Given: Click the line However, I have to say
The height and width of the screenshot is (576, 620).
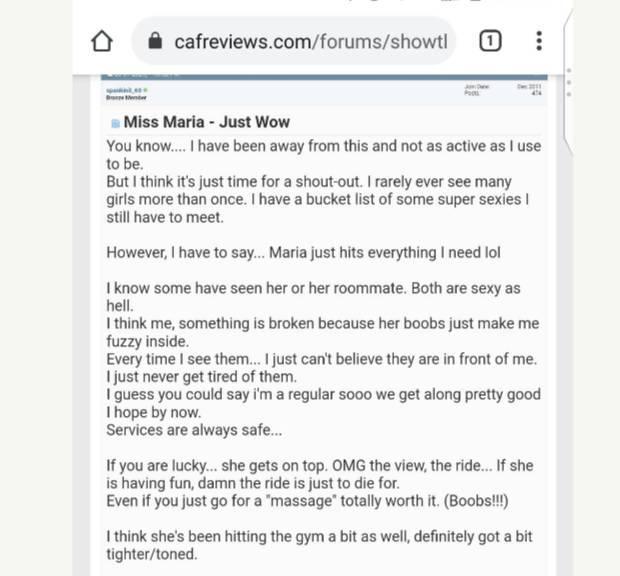Looking at the screenshot, I should pos(303,253).
